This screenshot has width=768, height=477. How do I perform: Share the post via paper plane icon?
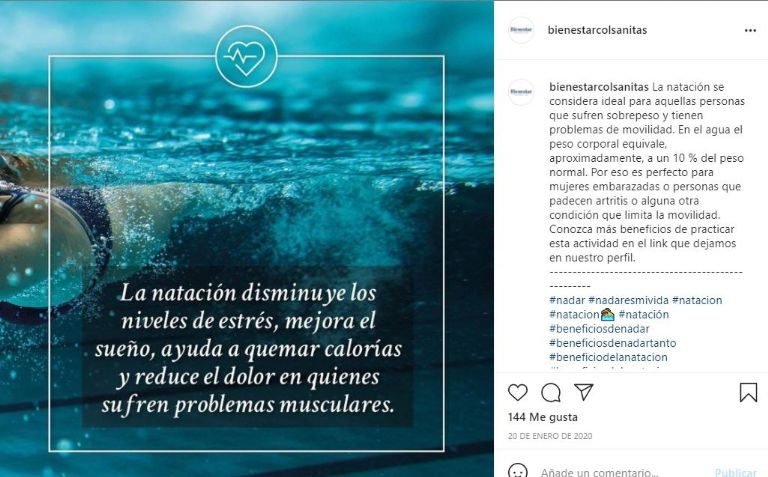tap(584, 392)
